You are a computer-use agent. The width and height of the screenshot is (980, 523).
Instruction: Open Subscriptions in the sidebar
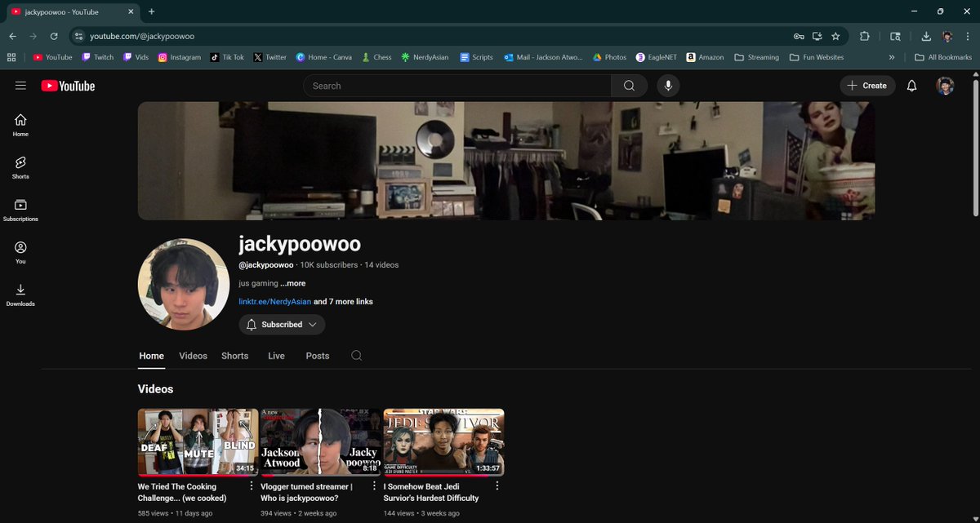point(20,211)
